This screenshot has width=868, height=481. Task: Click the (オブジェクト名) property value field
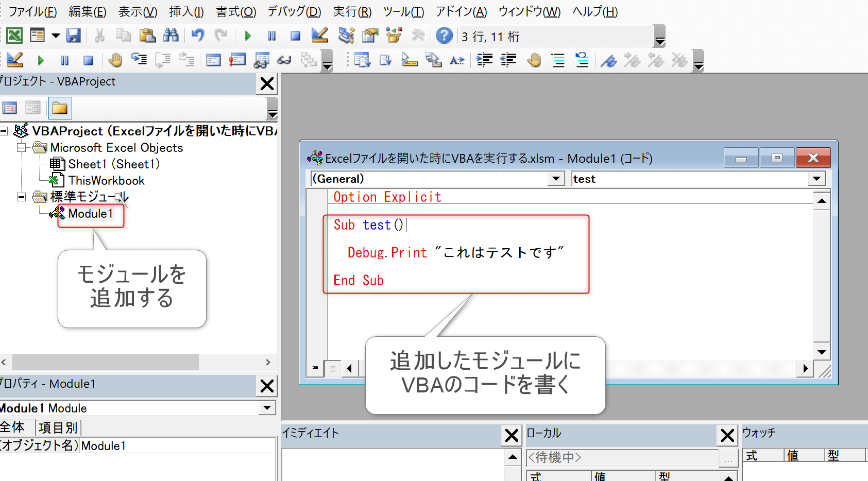[x=175, y=446]
